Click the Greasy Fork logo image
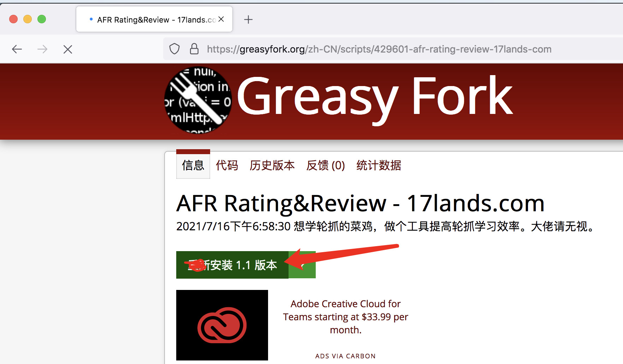 (x=198, y=100)
